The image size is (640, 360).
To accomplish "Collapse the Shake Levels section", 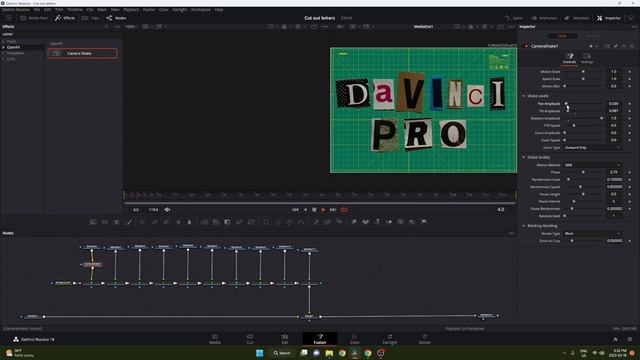I will [x=524, y=96].
